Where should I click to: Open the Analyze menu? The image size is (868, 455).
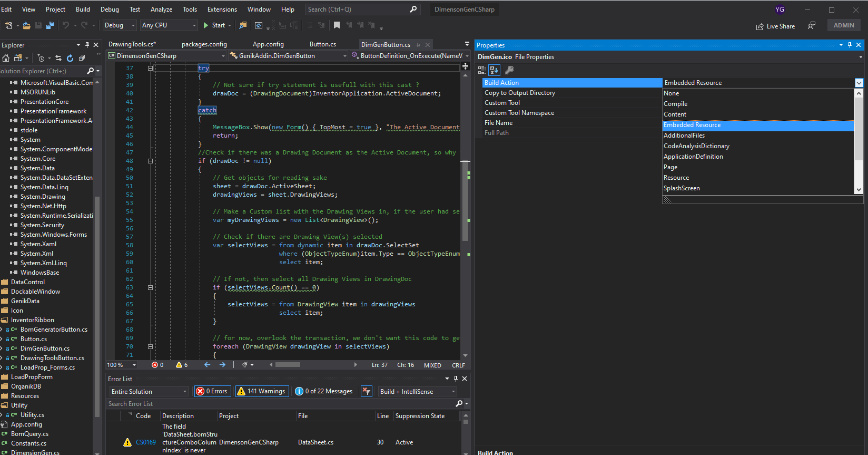point(161,9)
